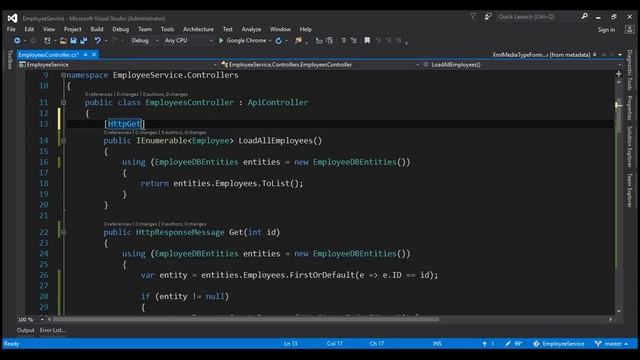Image resolution: width=640 pixels, height=360 pixels.
Task: Switch to XmlMediaTypeForm...r [from metadata] tab
Action: pyautogui.click(x=541, y=55)
